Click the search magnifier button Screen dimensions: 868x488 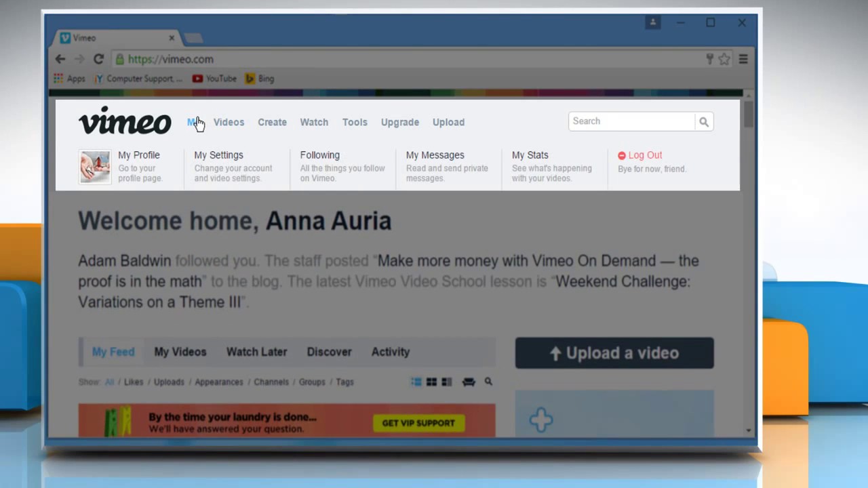[704, 122]
